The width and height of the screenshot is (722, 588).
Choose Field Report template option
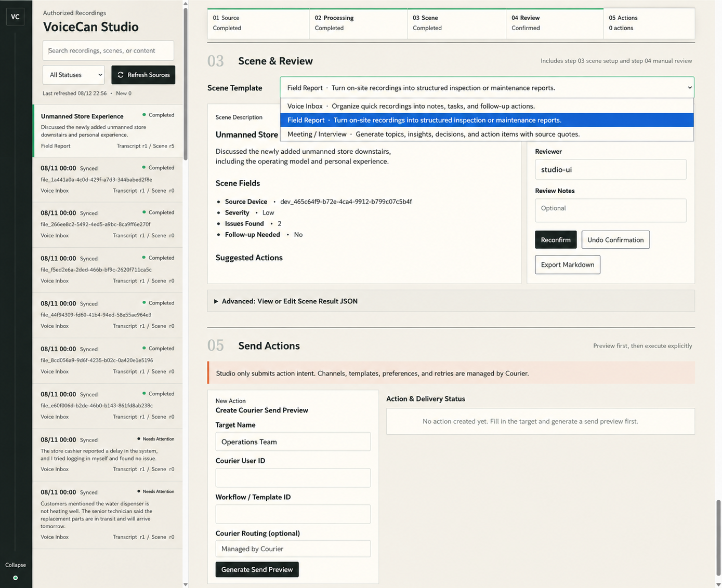coord(487,120)
